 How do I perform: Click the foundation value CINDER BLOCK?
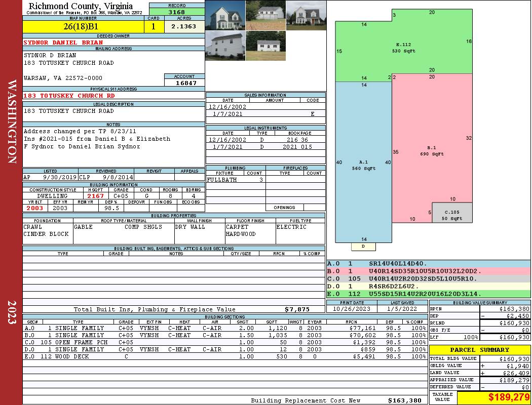pos(46,234)
